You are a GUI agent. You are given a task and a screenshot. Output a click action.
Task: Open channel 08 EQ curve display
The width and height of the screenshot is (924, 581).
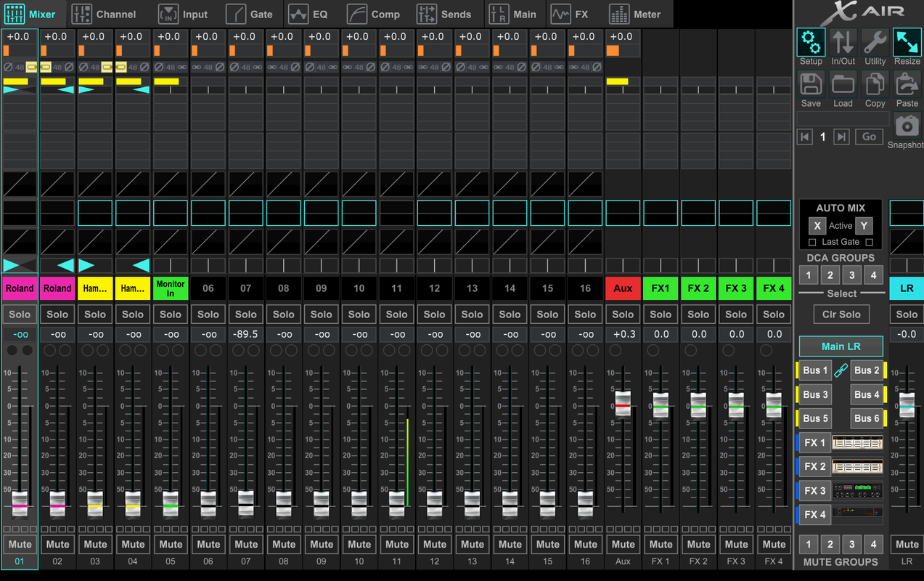(x=284, y=214)
